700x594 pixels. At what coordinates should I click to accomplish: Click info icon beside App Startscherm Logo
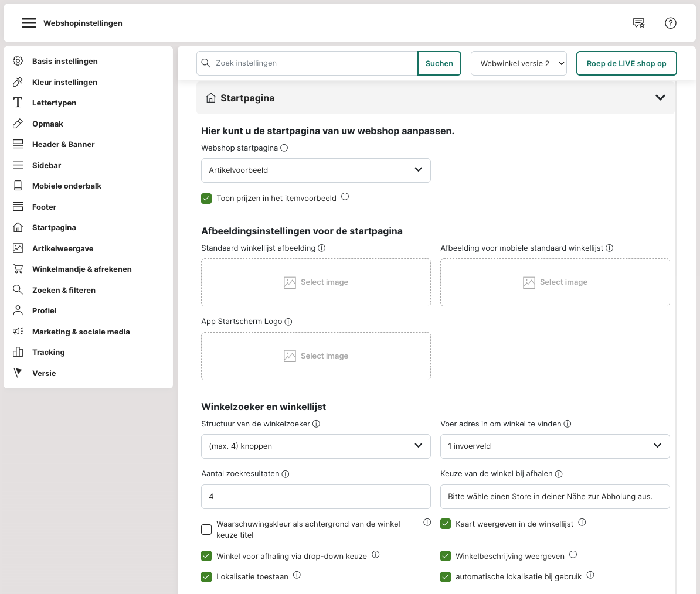coord(288,322)
